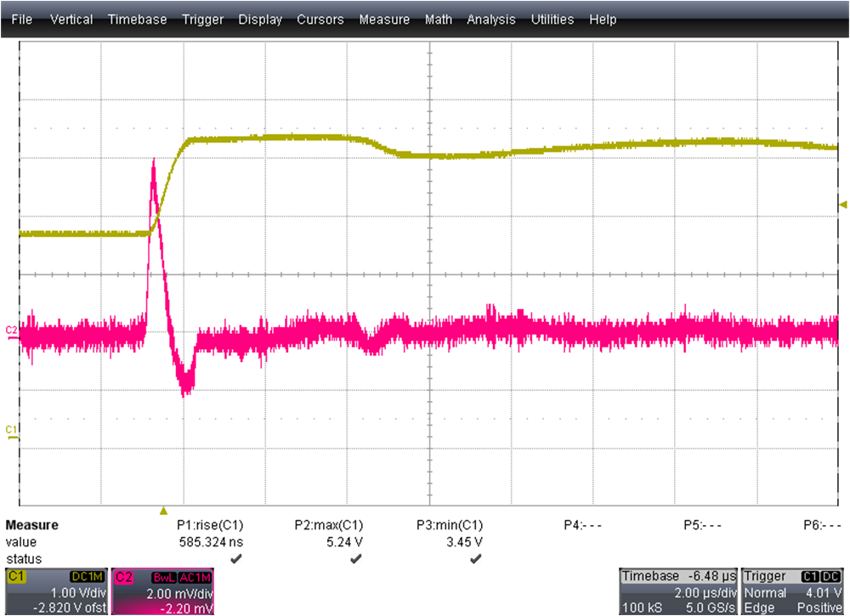
Task: Click the C2 channel ground marker
Action: tap(11, 330)
